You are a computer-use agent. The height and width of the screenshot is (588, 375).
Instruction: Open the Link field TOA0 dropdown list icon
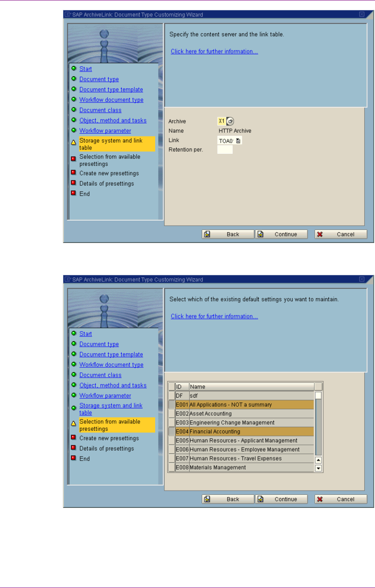(x=238, y=140)
